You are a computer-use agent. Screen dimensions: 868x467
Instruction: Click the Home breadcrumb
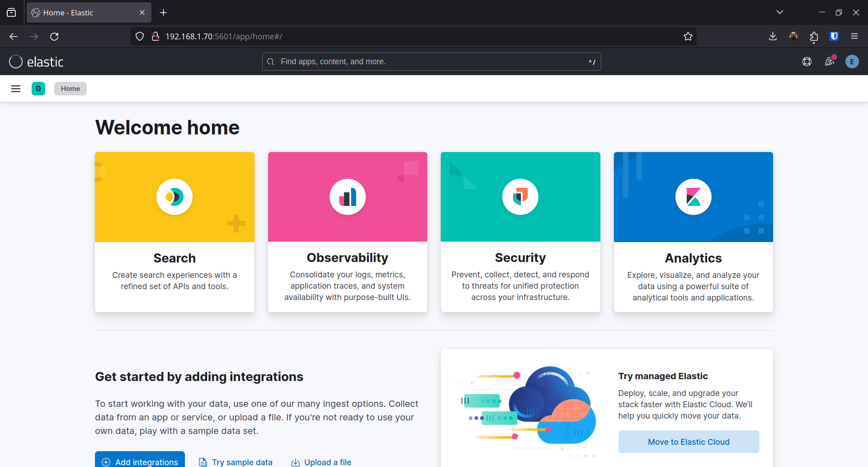coord(71,89)
